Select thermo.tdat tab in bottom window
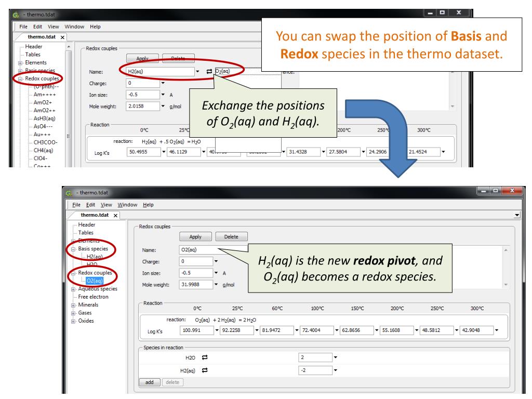Screen dimensions: 532x399 pyautogui.click(x=95, y=215)
